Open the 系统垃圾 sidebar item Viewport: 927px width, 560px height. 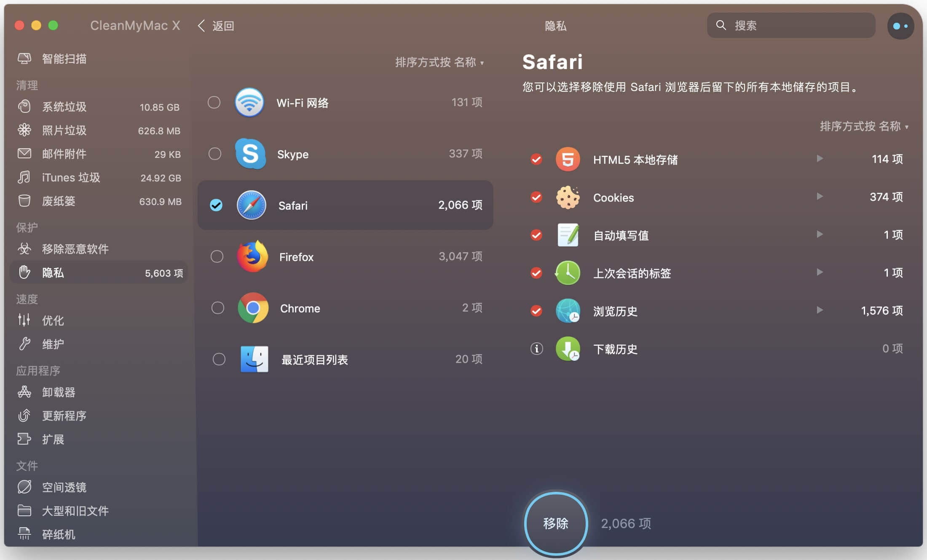pyautogui.click(x=99, y=107)
